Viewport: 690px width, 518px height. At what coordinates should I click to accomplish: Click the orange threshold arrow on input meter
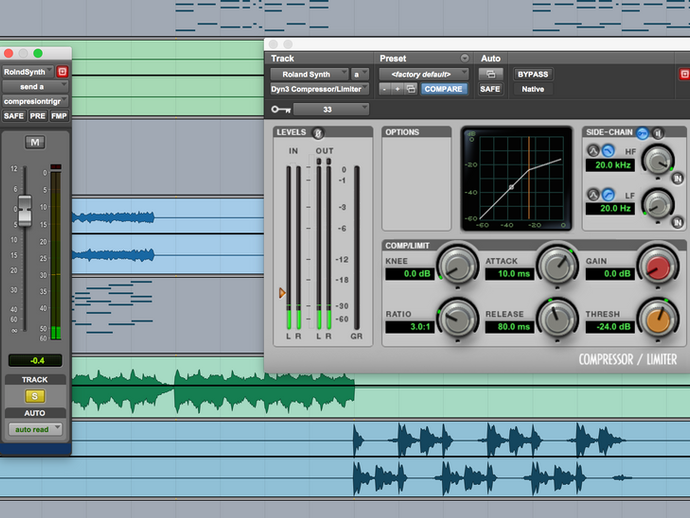click(x=282, y=293)
